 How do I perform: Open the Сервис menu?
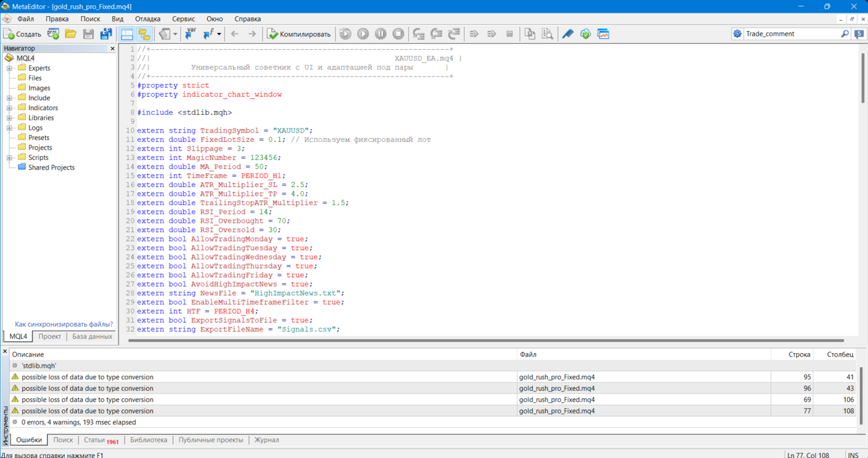(x=184, y=19)
